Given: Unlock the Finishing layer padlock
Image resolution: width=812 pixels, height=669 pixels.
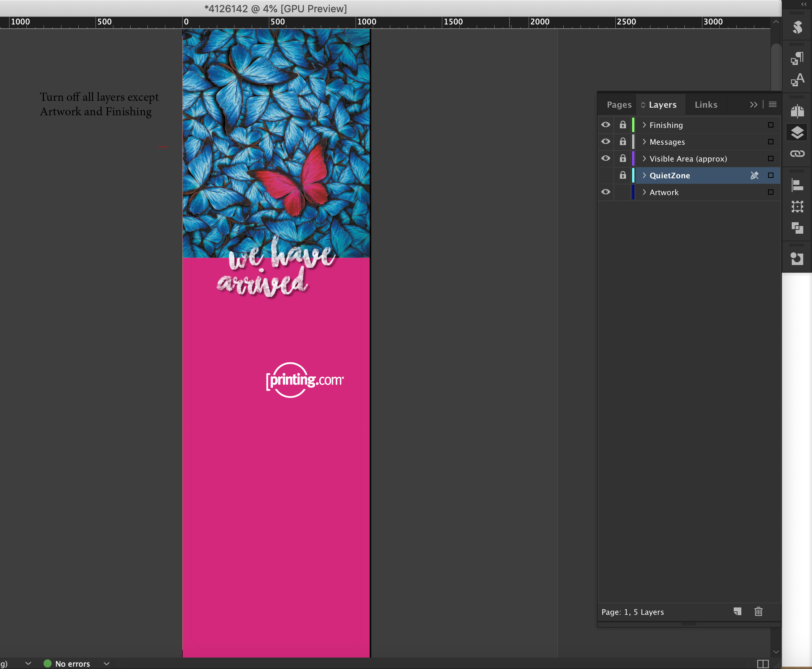Looking at the screenshot, I should click(623, 124).
